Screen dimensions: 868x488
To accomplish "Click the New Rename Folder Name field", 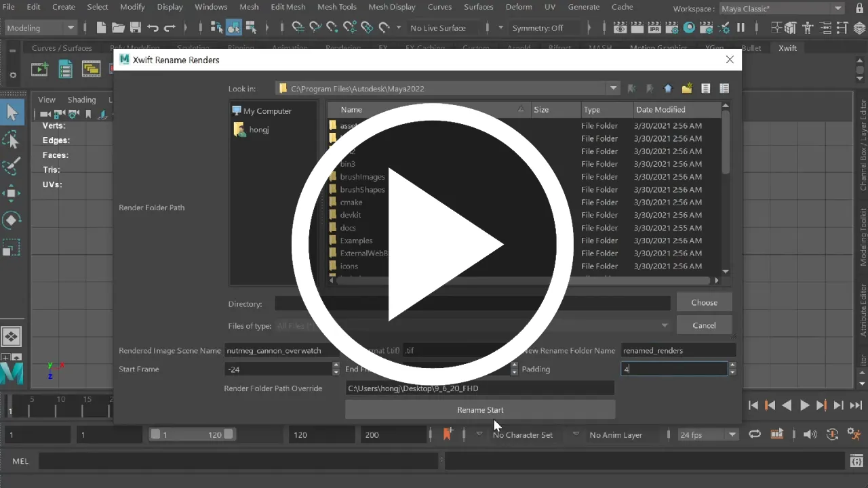I will pos(678,350).
